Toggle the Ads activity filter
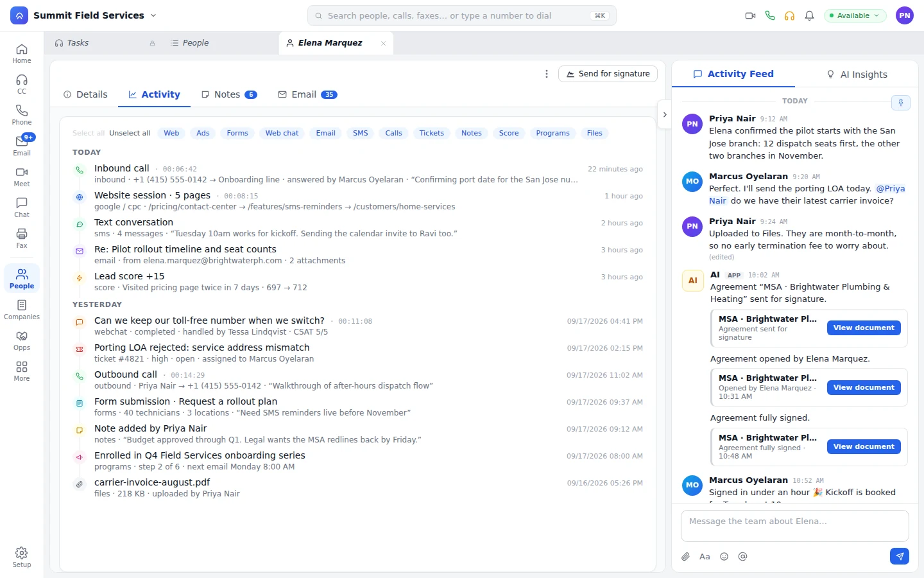This screenshot has height=578, width=924. 203,133
